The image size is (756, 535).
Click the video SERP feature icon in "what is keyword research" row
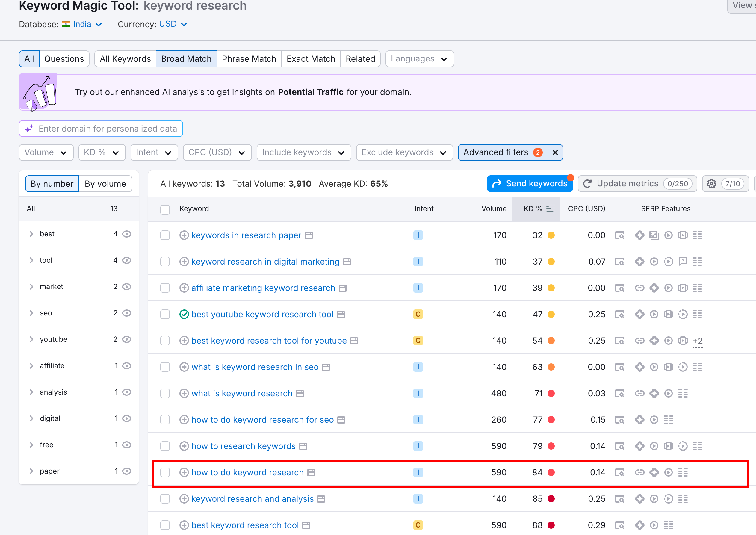point(669,393)
